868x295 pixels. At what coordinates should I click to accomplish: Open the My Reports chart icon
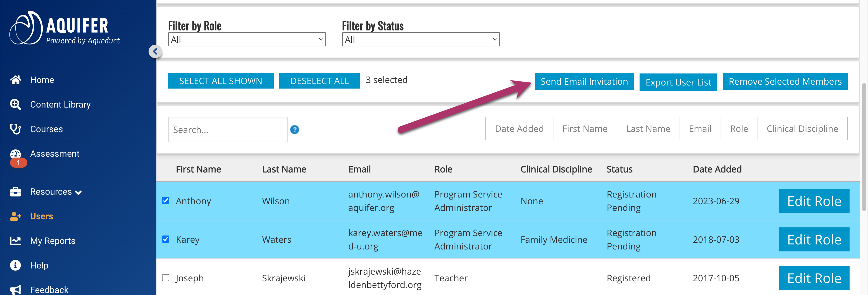(x=16, y=240)
